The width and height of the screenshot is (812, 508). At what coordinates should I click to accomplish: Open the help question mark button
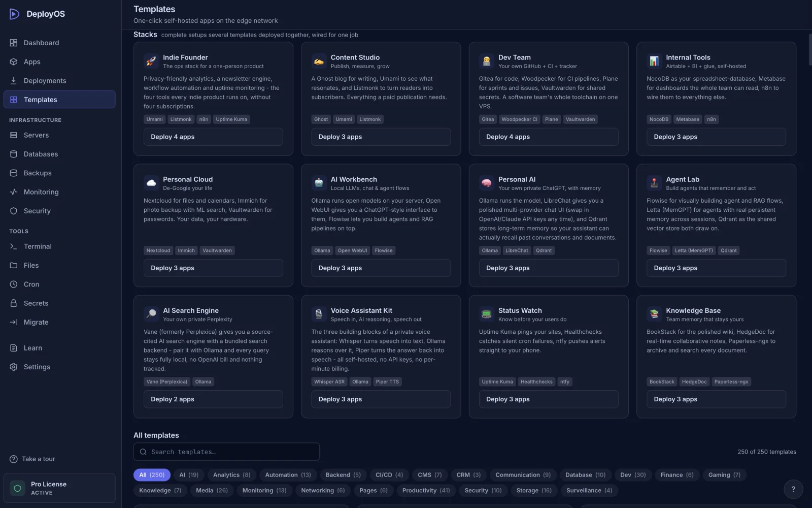[x=793, y=489]
